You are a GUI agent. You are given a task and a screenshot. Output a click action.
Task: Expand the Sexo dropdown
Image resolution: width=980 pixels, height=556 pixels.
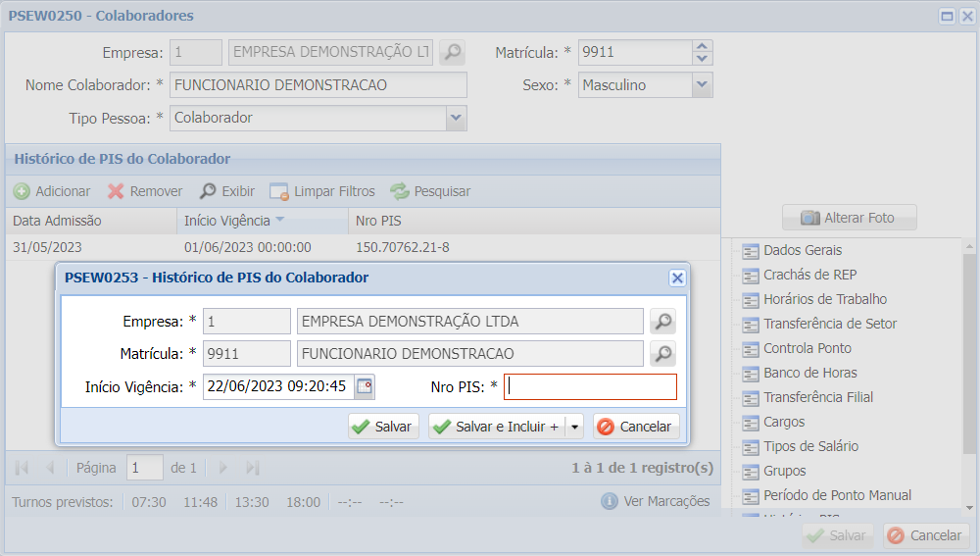coord(702,85)
